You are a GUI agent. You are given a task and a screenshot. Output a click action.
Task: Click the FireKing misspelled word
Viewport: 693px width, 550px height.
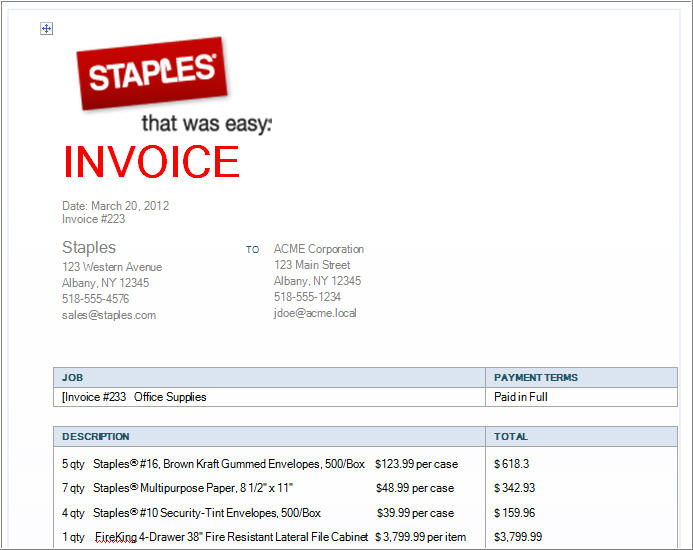[x=116, y=537]
